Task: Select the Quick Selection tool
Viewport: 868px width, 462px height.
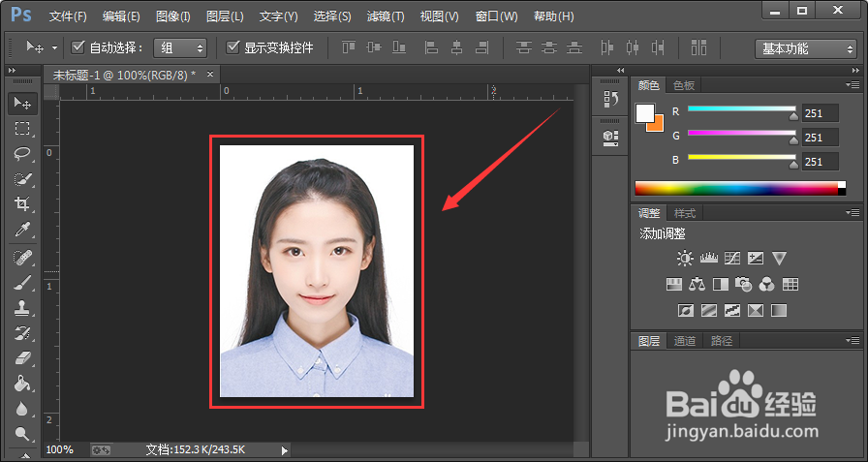Action: [22, 179]
